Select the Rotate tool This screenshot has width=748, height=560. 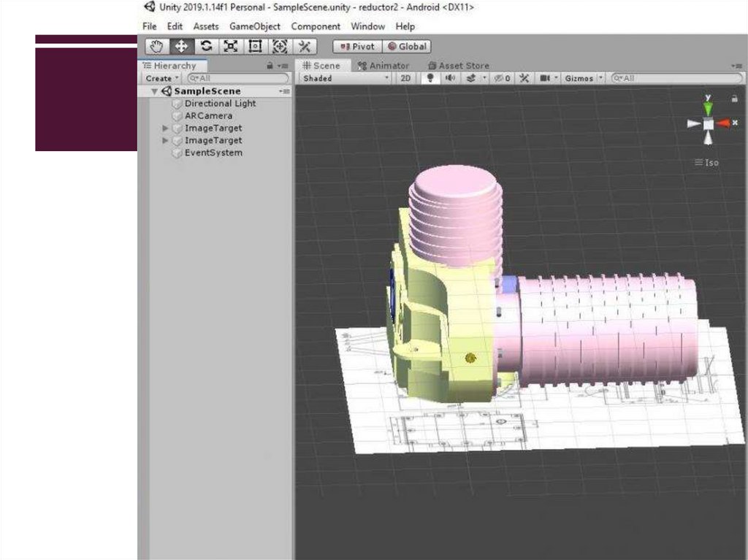pos(206,46)
